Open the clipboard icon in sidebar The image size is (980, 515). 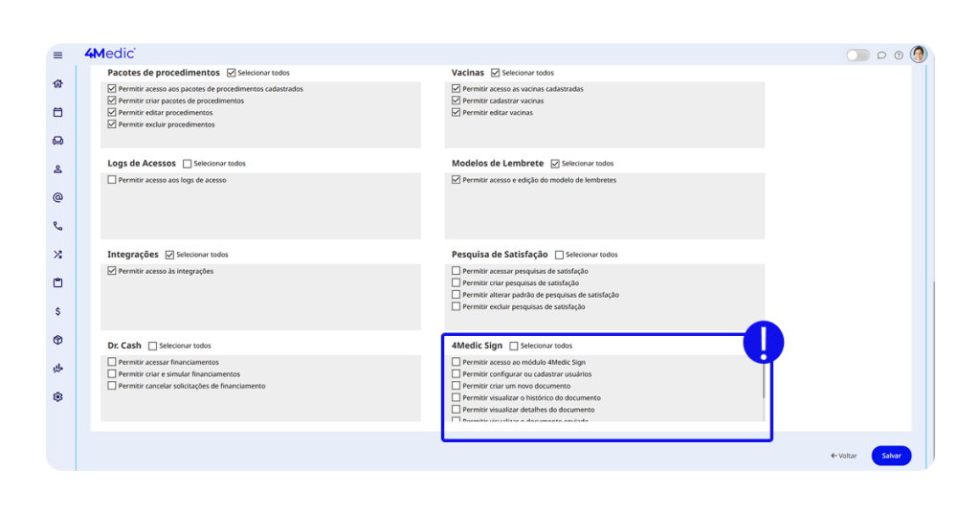58,283
